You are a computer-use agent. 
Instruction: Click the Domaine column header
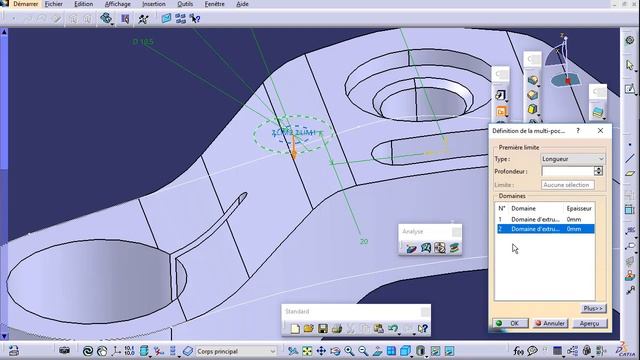pyautogui.click(x=523, y=209)
